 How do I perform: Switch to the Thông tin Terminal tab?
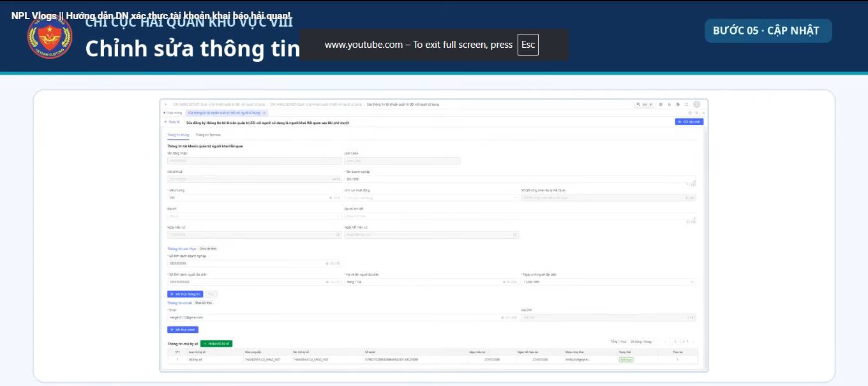tap(207, 135)
